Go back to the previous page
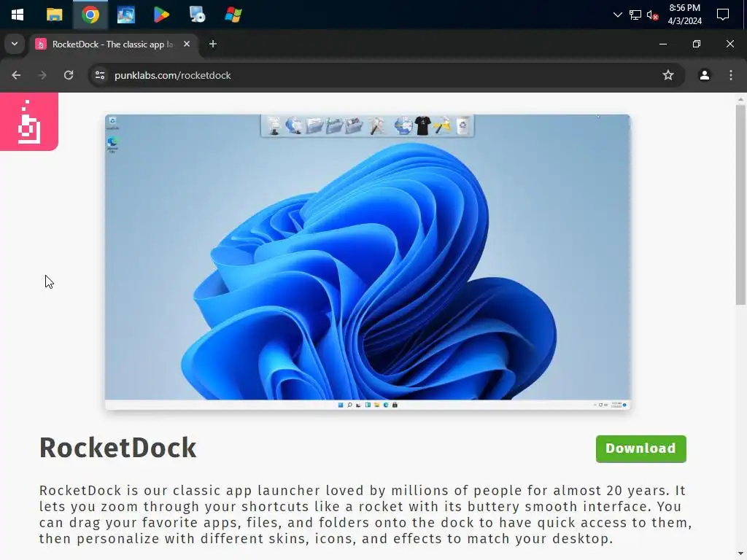Image resolution: width=747 pixels, height=560 pixels. click(16, 75)
